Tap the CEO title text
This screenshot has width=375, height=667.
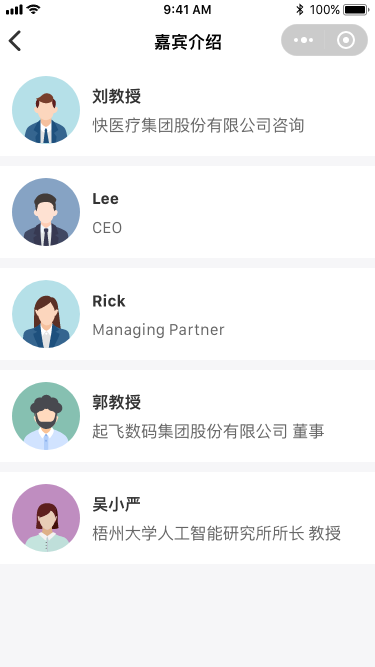click(x=107, y=228)
